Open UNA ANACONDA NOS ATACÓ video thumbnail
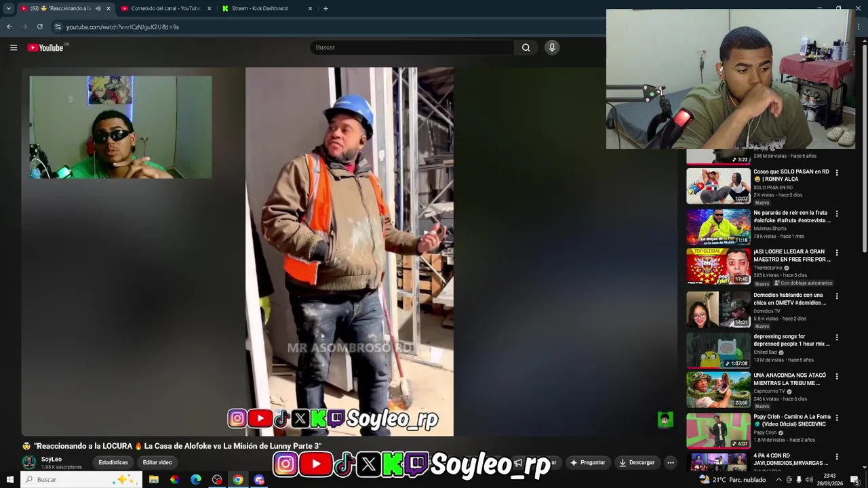The image size is (868, 488). click(718, 390)
